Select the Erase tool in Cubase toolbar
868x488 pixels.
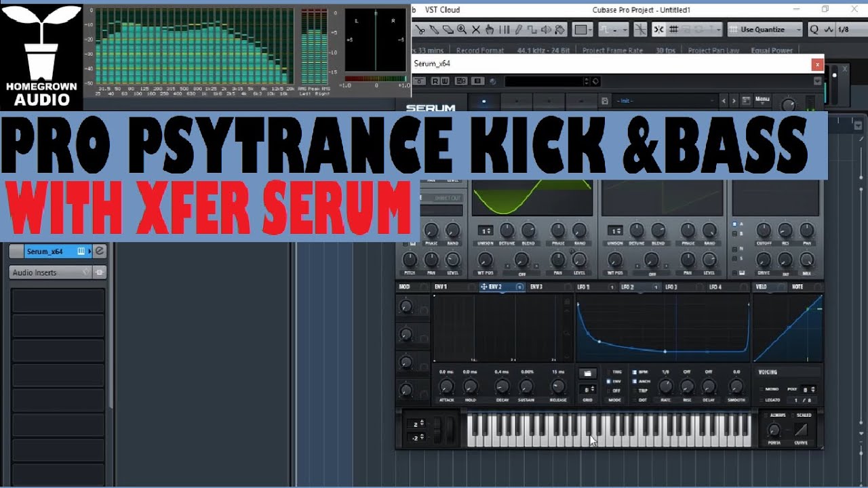click(448, 29)
